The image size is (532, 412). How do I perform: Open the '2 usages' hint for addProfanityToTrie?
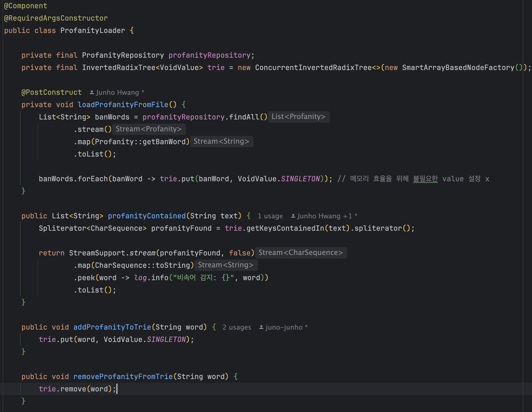click(237, 327)
